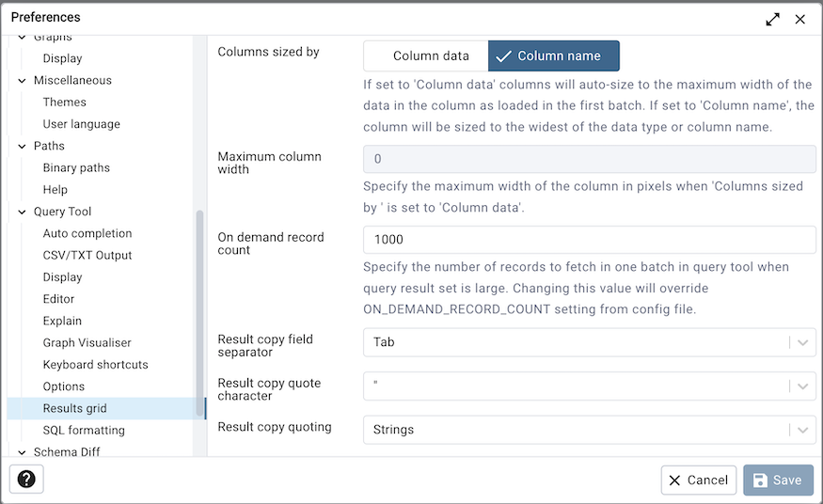Open Graph Visualiser preferences

[x=87, y=342]
